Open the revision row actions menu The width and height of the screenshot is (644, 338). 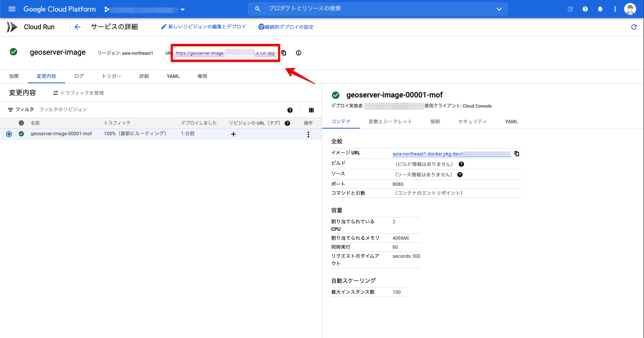pos(308,135)
